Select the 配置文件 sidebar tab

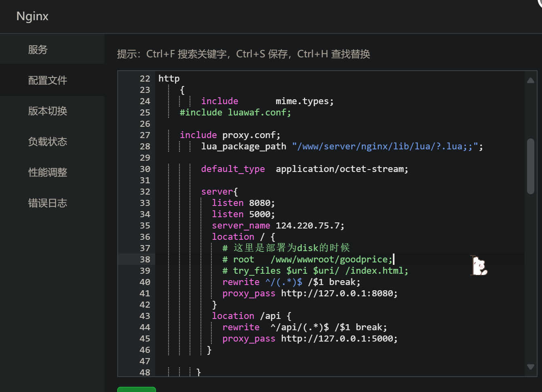pyautogui.click(x=48, y=80)
